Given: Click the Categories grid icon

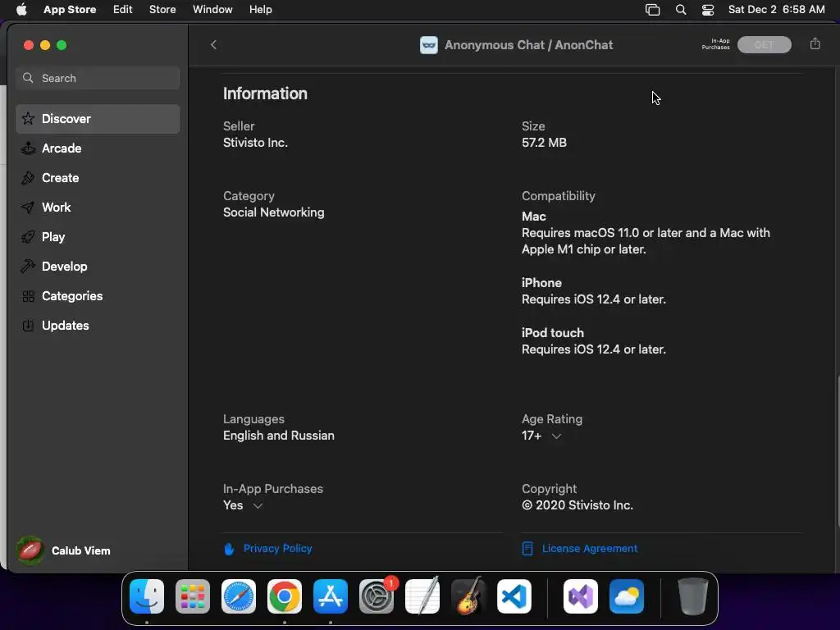Looking at the screenshot, I should pyautogui.click(x=29, y=296).
